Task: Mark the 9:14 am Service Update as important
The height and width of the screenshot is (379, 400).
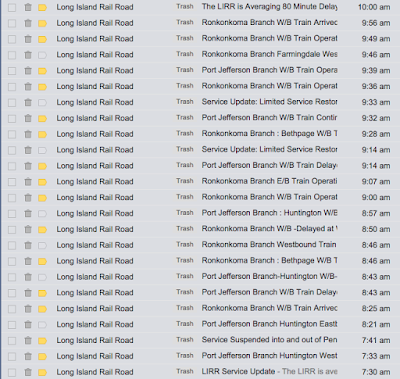Action: click(42, 150)
